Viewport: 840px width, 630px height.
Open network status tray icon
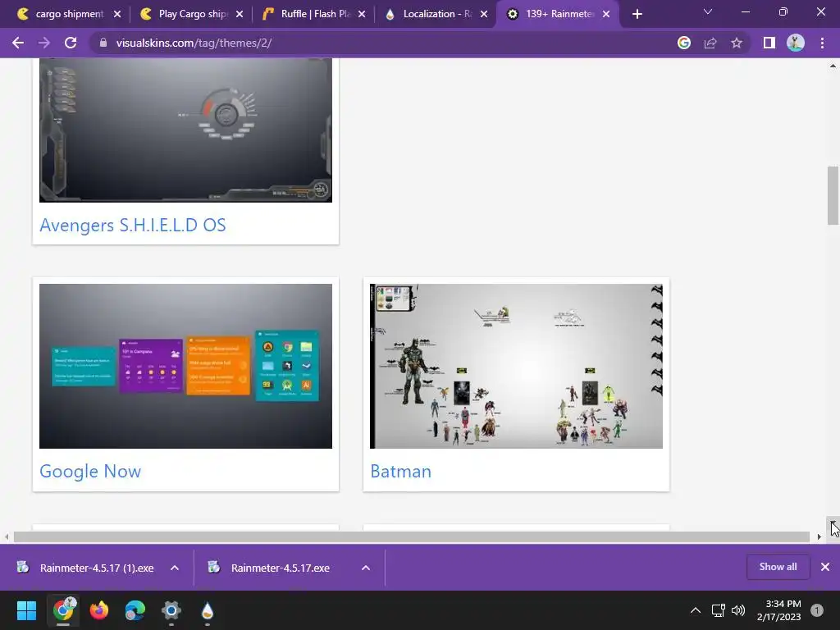tap(718, 610)
